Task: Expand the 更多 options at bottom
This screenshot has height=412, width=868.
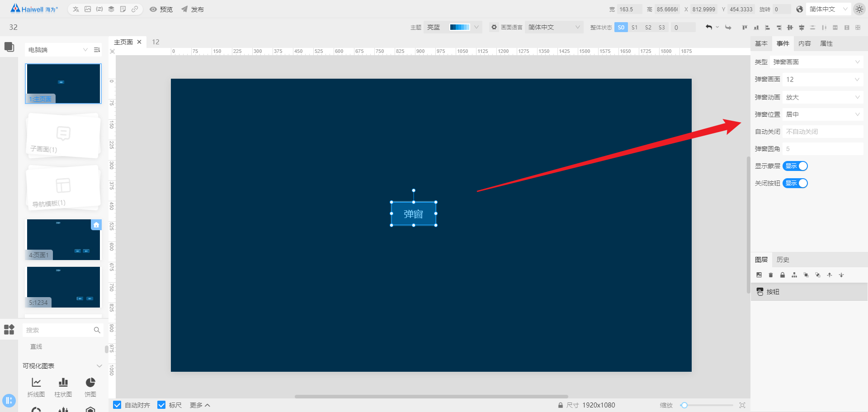Action: pyautogui.click(x=200, y=405)
